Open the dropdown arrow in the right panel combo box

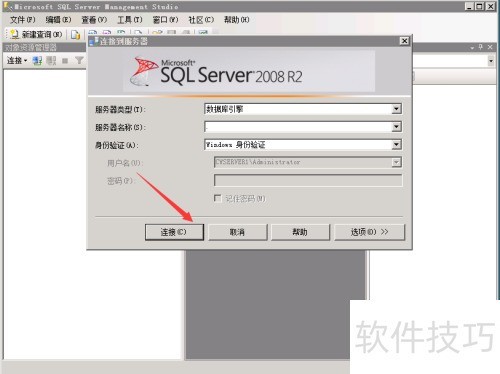(491, 61)
